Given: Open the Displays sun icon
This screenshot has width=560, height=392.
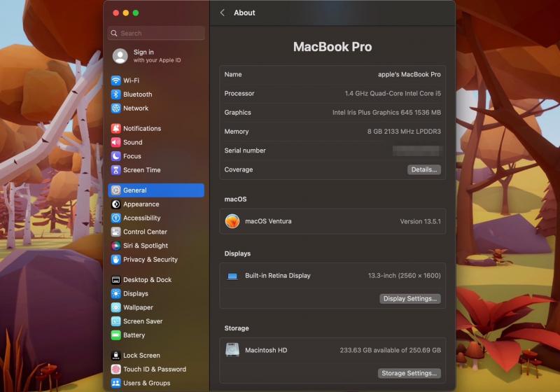Looking at the screenshot, I should click(x=115, y=293).
